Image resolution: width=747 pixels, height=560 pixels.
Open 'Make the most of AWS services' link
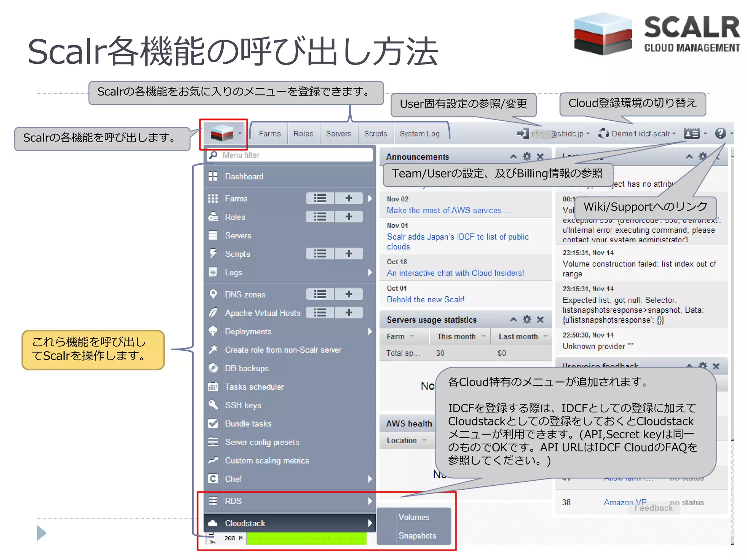[449, 210]
